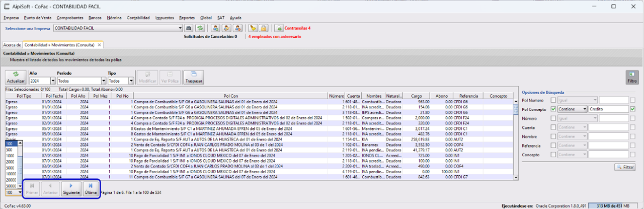This screenshot has height=209, width=644.
Task: Click the padlock icon in top toolbar
Action: [264, 28]
